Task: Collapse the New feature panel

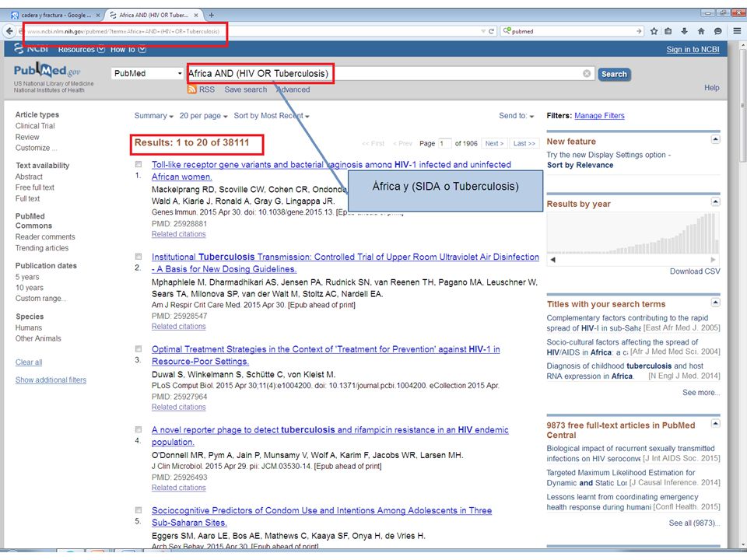Action: pos(715,139)
